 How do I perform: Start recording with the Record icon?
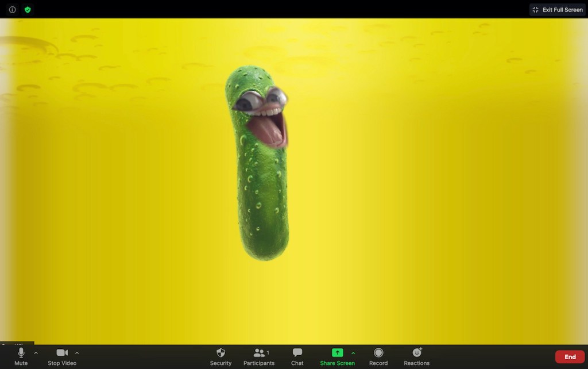378,352
